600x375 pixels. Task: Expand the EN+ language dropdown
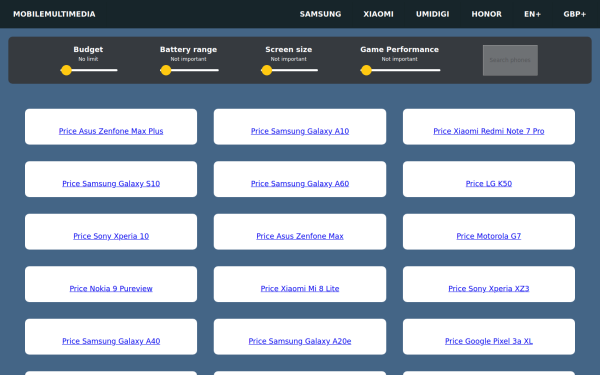pyautogui.click(x=532, y=14)
